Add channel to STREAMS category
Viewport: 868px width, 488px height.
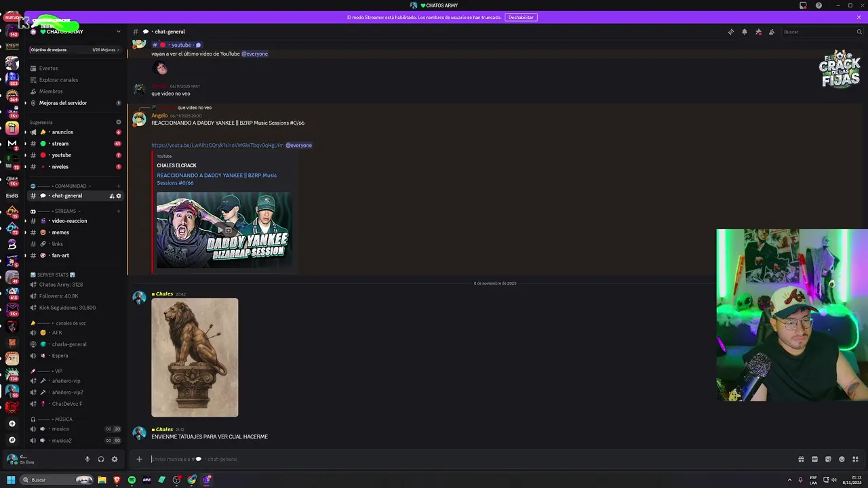(x=119, y=211)
